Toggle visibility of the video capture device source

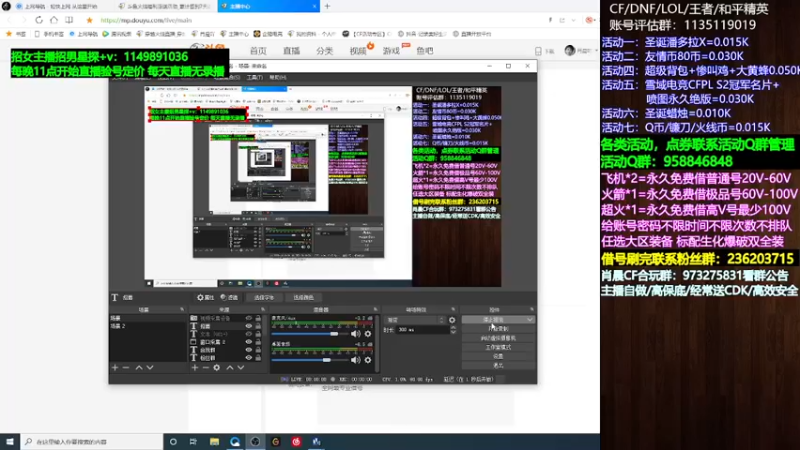[249, 318]
